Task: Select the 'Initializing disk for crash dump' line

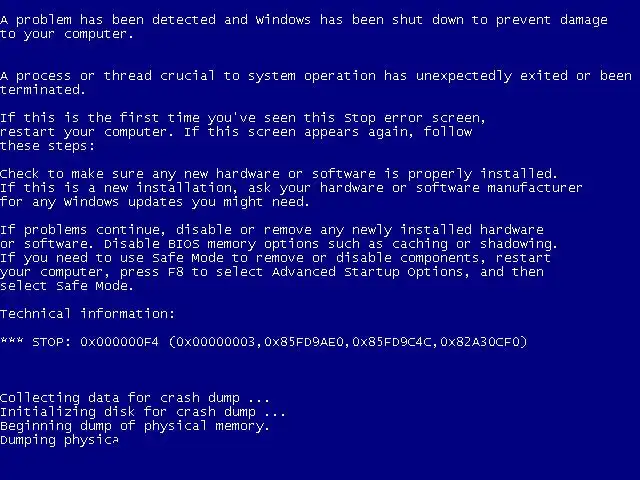Action: (143, 411)
